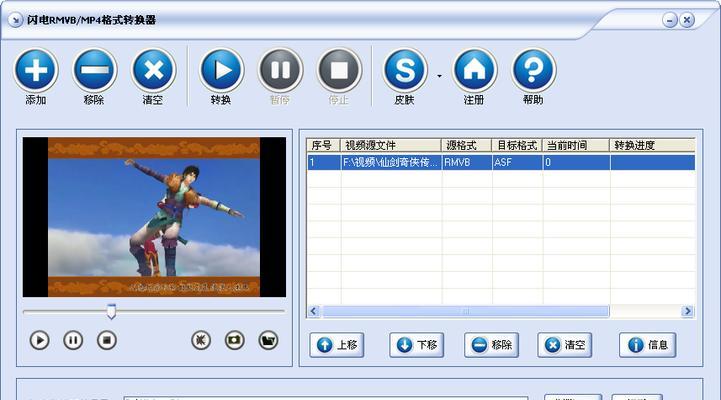This screenshot has width=721, height=400.
Task: Click the 移除 button below the list
Action: click(491, 345)
